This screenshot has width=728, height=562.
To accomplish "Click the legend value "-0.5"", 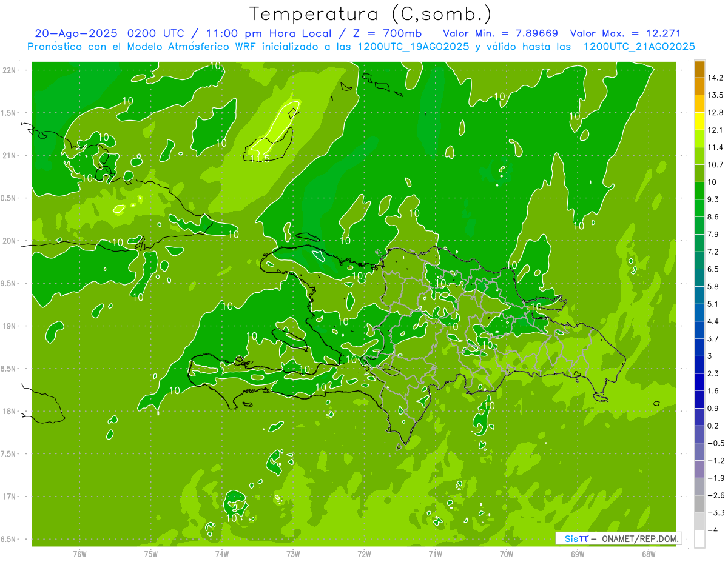I will click(716, 443).
